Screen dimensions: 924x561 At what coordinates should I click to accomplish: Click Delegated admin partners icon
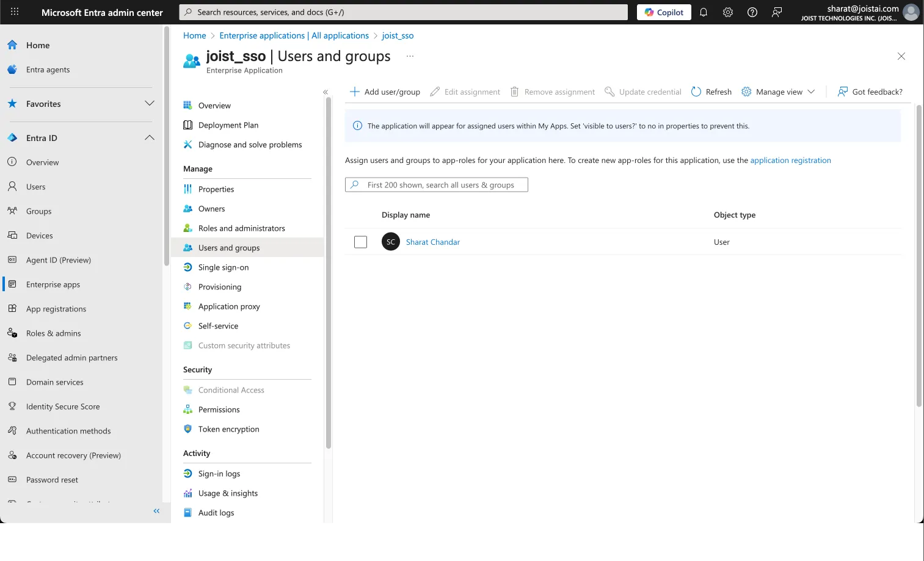point(12,357)
